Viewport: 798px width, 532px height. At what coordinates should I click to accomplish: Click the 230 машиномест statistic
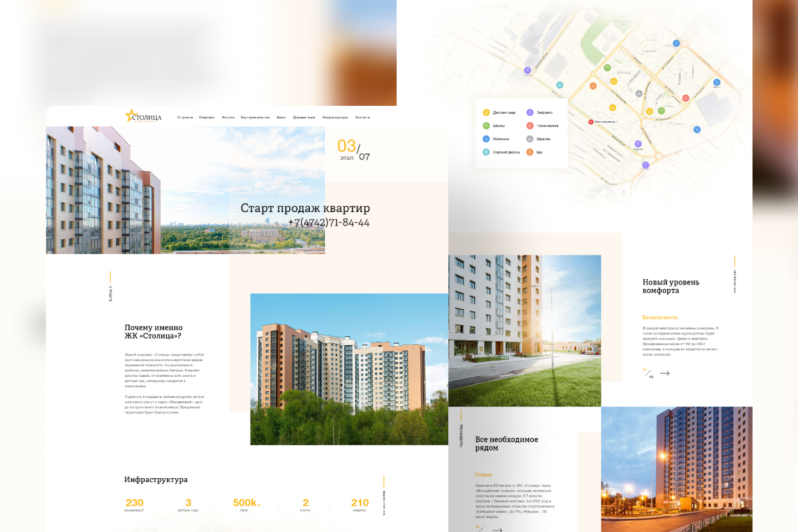point(135,504)
